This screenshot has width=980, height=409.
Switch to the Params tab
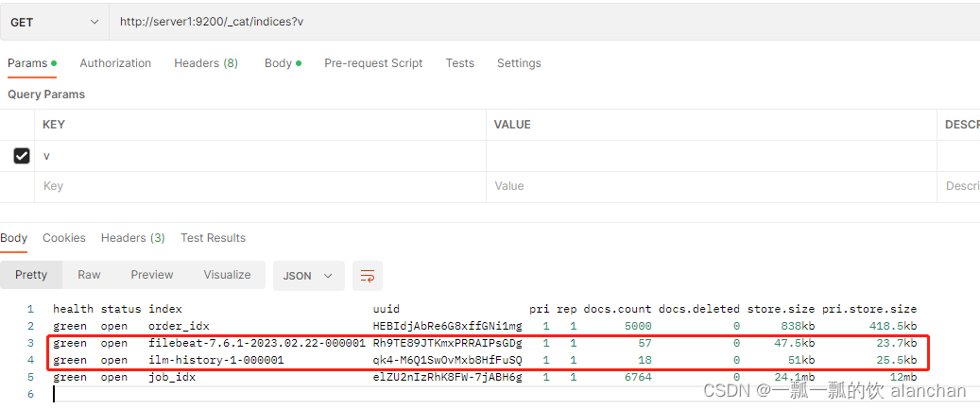coord(32,63)
